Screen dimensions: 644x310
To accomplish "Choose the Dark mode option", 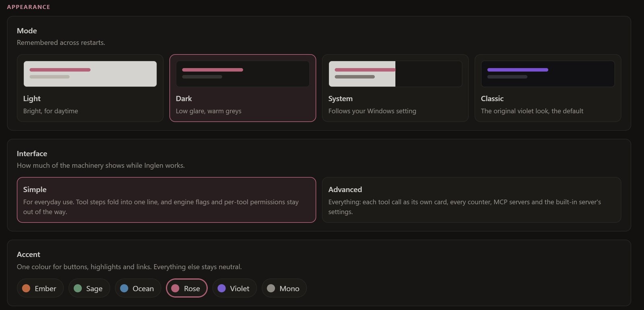I will pos(243,88).
